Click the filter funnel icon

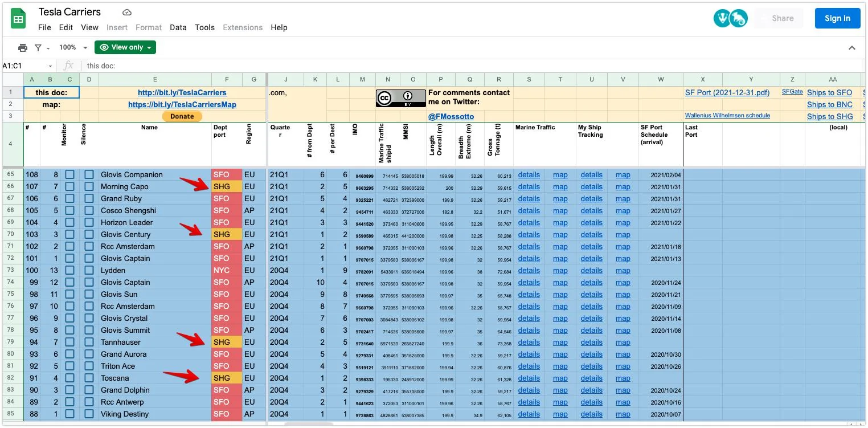(x=38, y=48)
